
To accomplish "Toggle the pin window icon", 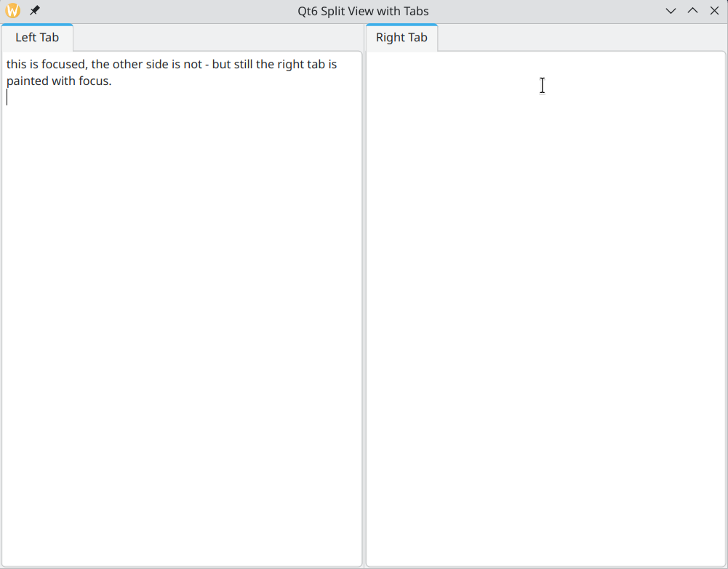I will coord(35,11).
